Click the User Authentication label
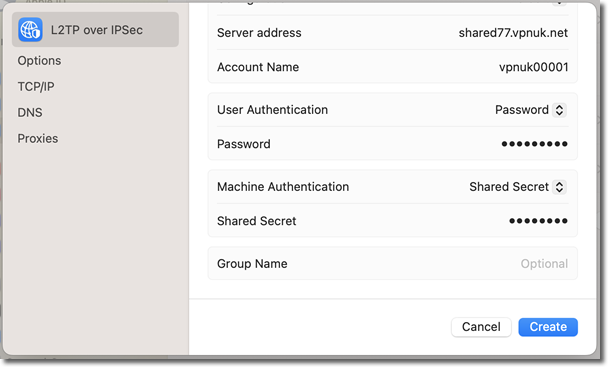 pyautogui.click(x=272, y=110)
